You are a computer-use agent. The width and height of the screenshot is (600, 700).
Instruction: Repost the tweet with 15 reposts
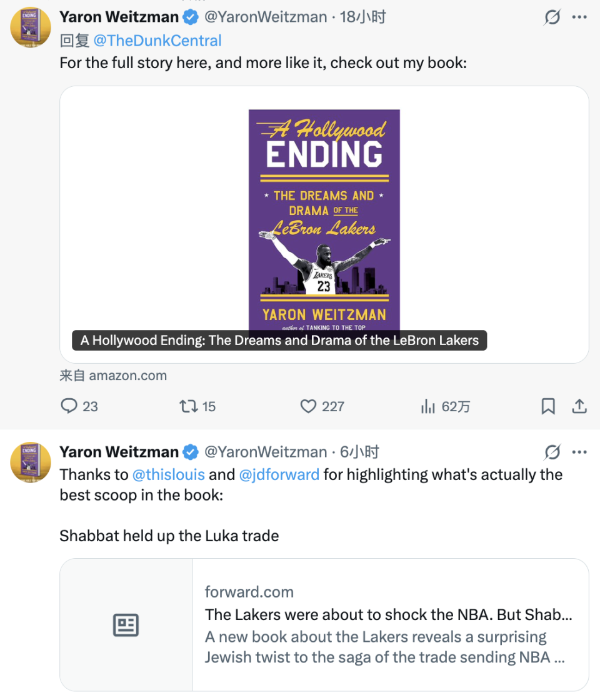[x=187, y=407]
